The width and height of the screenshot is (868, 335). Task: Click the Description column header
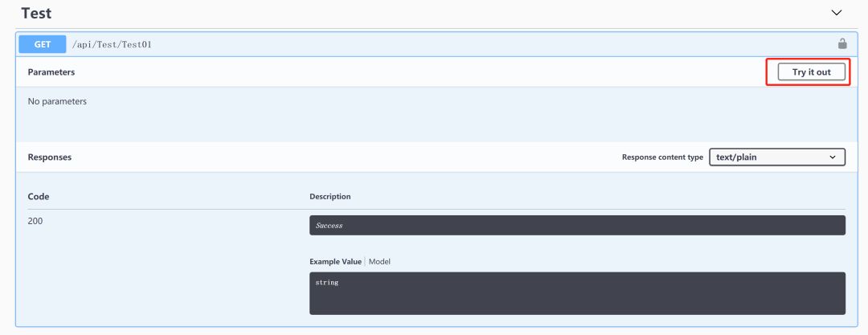[x=330, y=196]
